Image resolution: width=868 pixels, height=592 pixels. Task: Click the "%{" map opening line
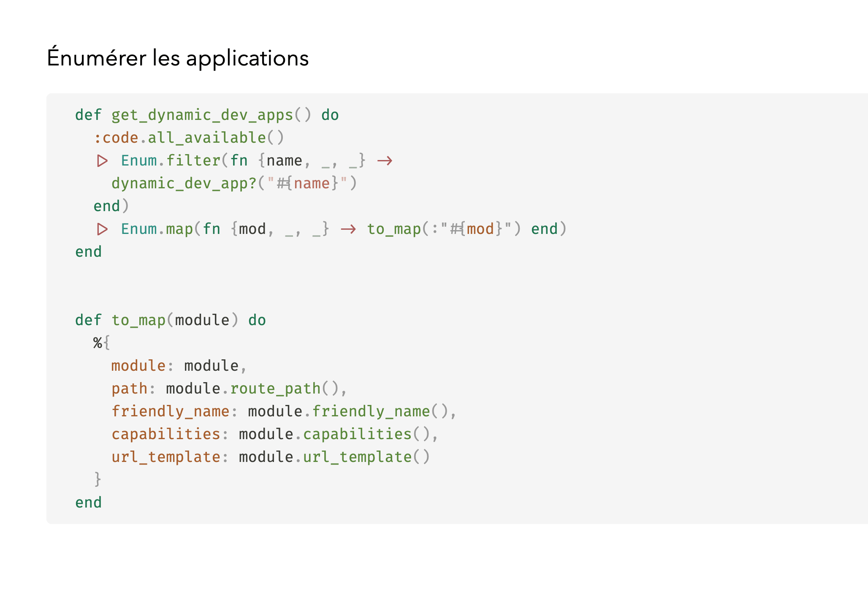102,343
